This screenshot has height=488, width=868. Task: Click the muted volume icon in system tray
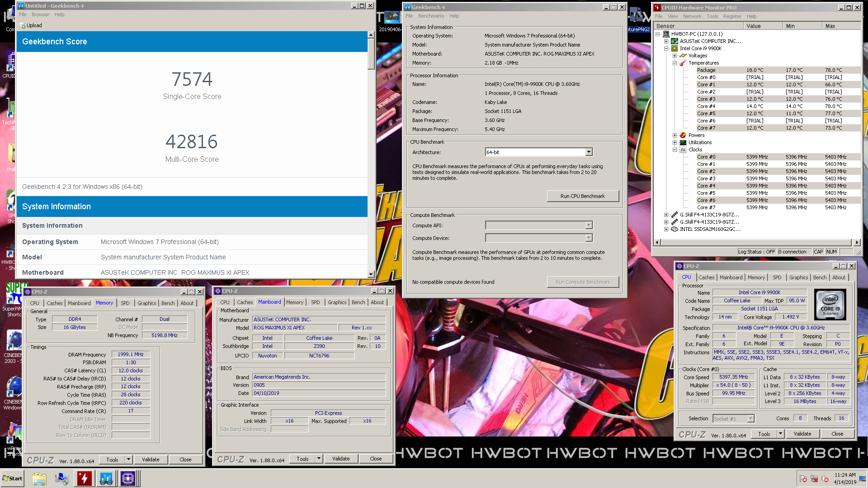click(825, 479)
